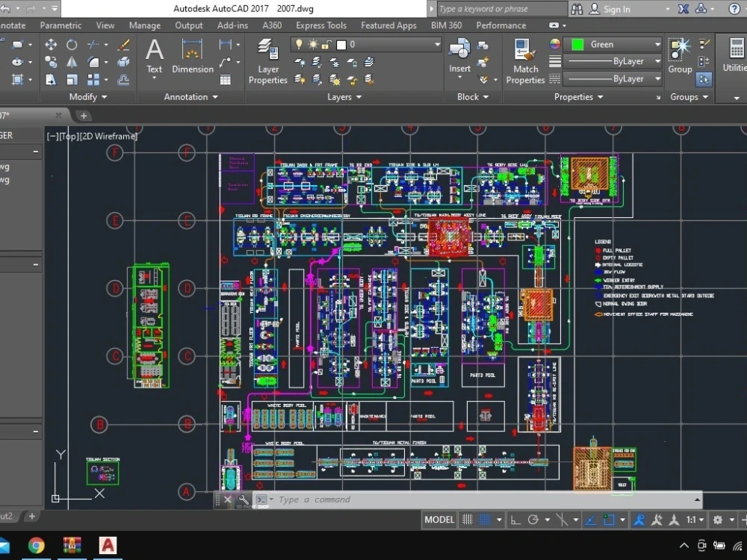Open Chrome from the taskbar
This screenshot has height=560, width=747.
tap(36, 545)
